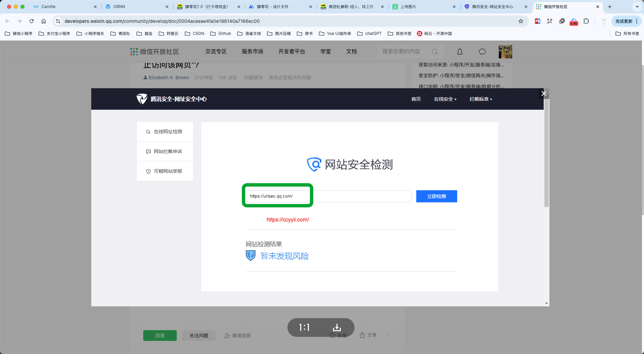The height and width of the screenshot is (354, 644).
Task: Switch to the Camille tab
Action: pyautogui.click(x=65, y=7)
